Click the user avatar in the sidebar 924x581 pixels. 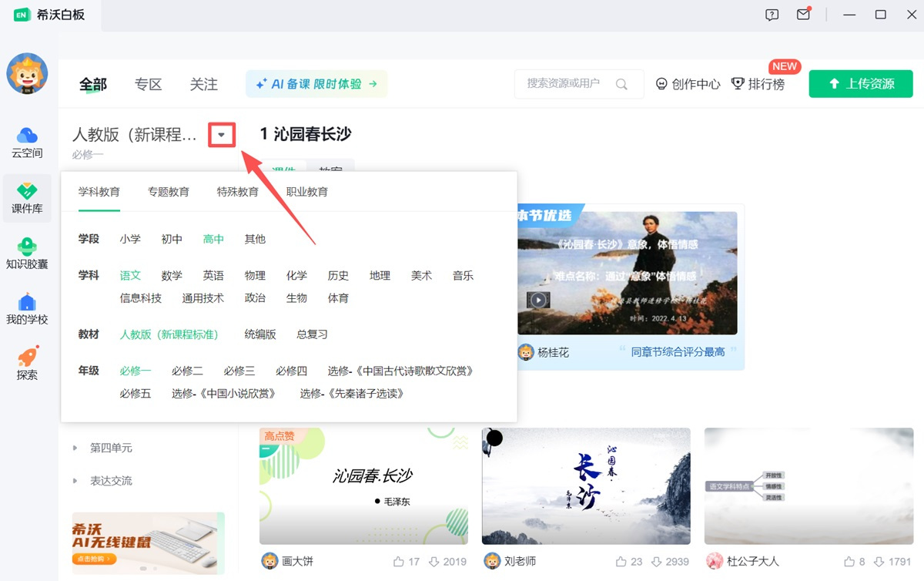point(27,75)
